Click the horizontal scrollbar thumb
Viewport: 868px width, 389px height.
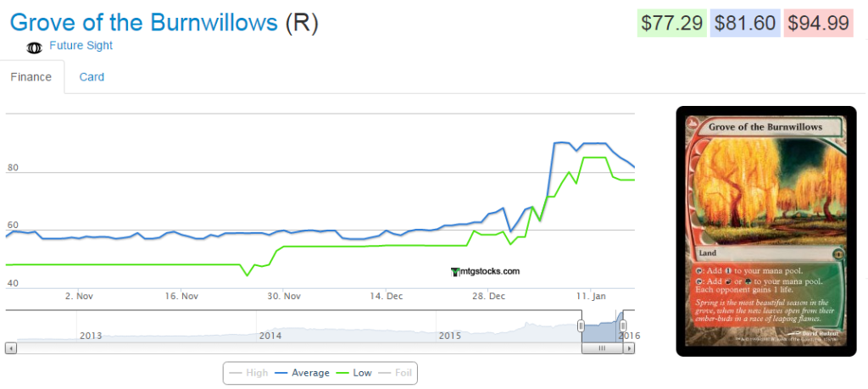[x=603, y=348]
